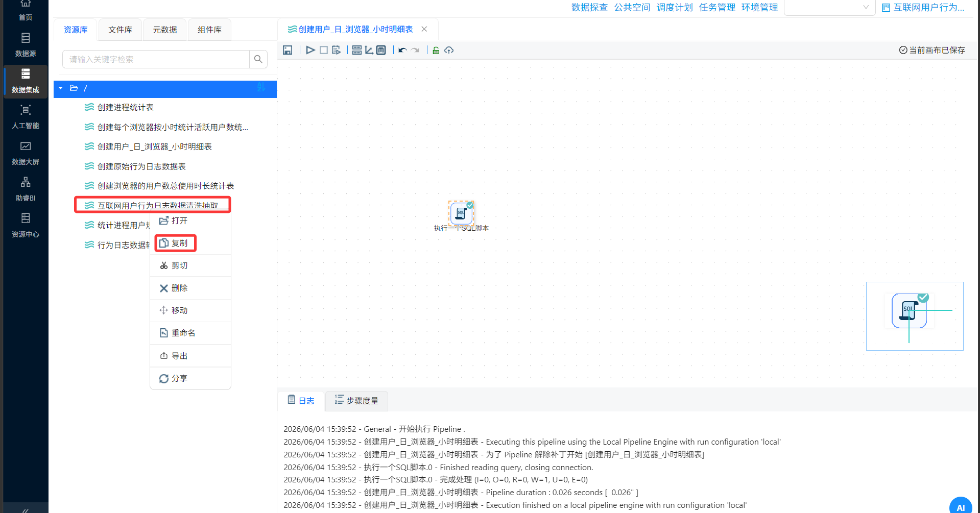Run the pipeline with the play icon
Viewport: 980px width, 513px height.
[310, 50]
